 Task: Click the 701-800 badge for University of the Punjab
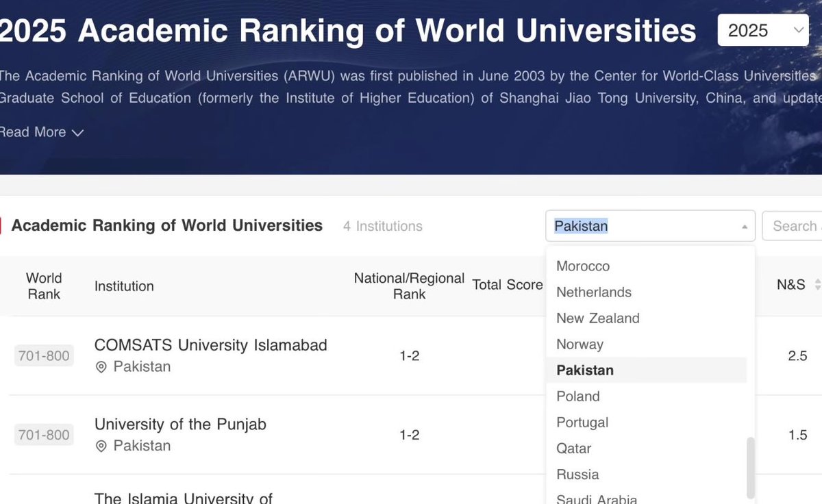[44, 436]
